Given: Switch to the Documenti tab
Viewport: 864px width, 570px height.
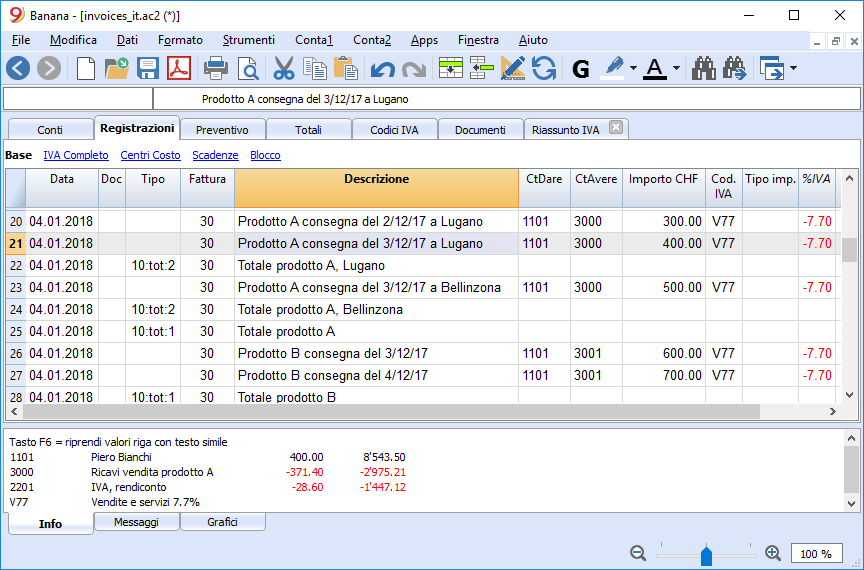Looking at the screenshot, I should click(480, 130).
